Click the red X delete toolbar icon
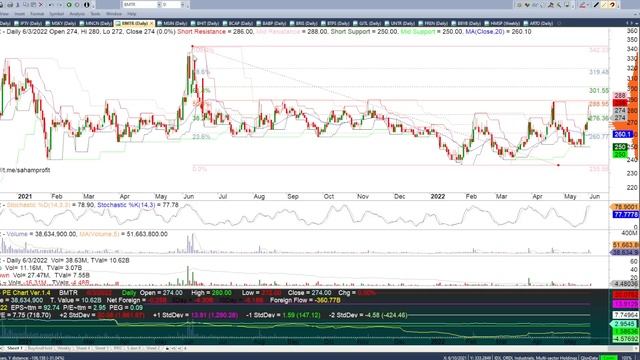Viewport: 640px width, 360px height. pos(41,4)
